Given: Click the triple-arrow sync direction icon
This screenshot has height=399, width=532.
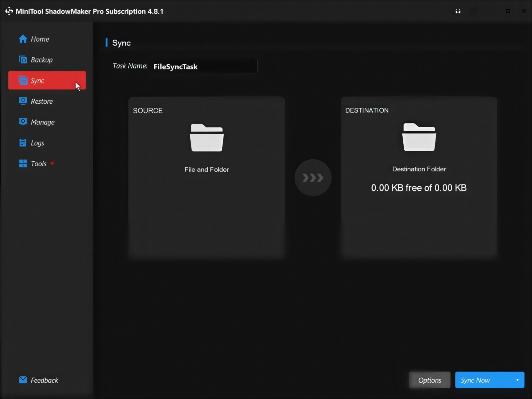Looking at the screenshot, I should coord(313,178).
